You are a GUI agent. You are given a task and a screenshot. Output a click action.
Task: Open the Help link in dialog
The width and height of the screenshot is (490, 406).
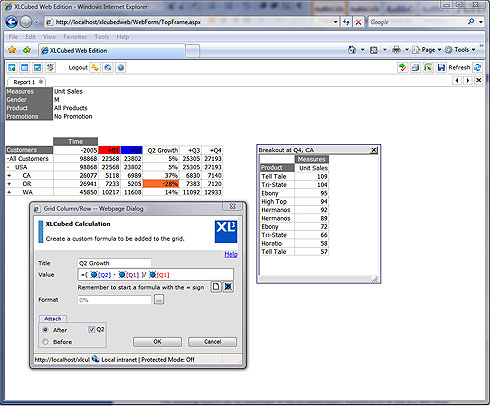pos(231,254)
